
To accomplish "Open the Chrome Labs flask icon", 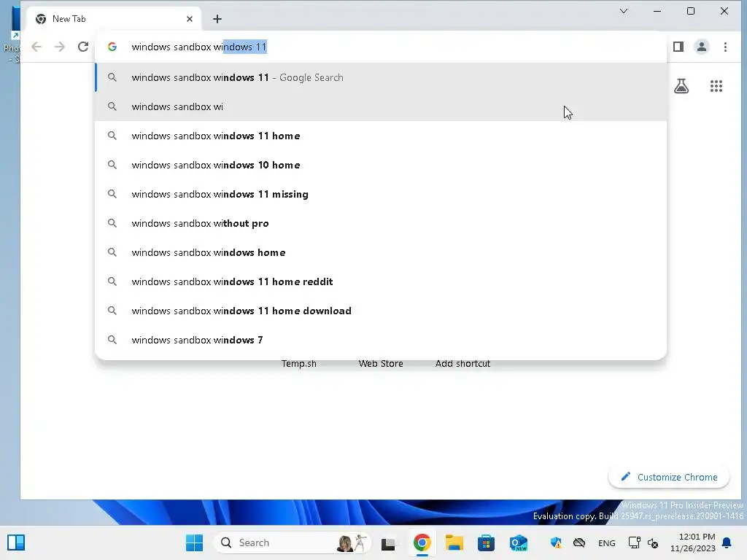I will click(x=681, y=86).
